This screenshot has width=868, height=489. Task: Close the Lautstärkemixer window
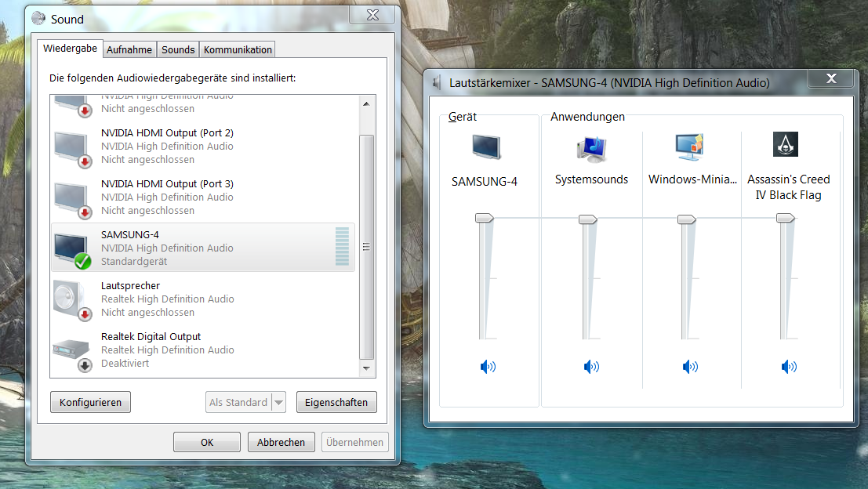[x=831, y=78]
